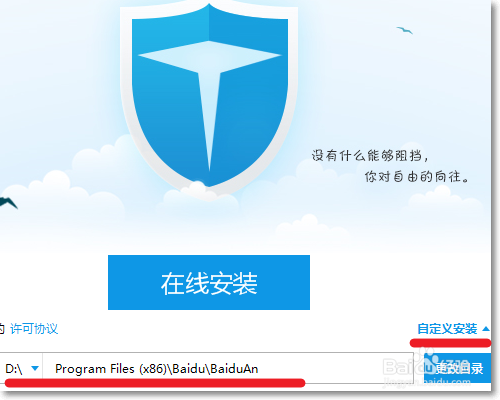The height and width of the screenshot is (400, 500).
Task: Click the install path field with Program Files (x86)\Baidu
Action: coord(228,368)
